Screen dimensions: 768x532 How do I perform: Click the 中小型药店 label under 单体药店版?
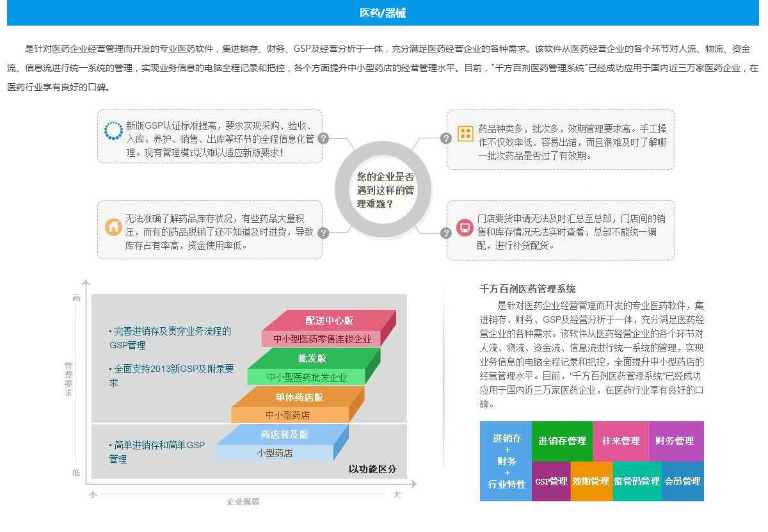(x=287, y=415)
